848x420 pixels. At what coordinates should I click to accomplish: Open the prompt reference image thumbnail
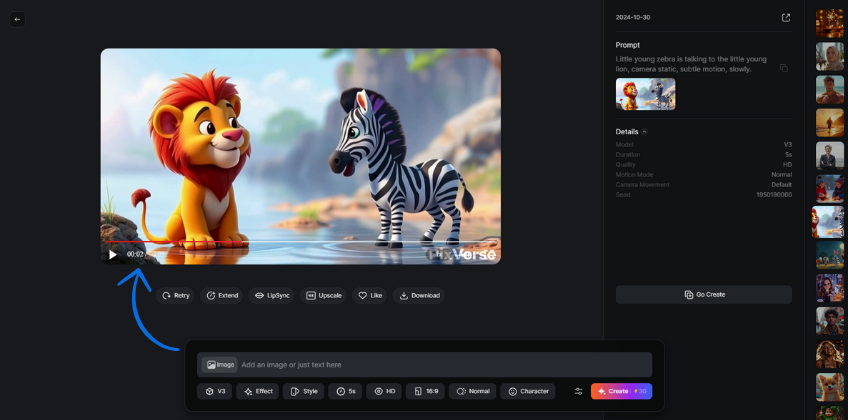click(x=645, y=94)
